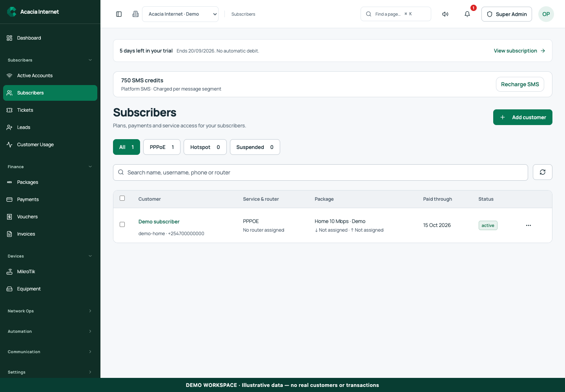565x392 pixels.
Task: Open View subscription link
Action: [x=519, y=51]
